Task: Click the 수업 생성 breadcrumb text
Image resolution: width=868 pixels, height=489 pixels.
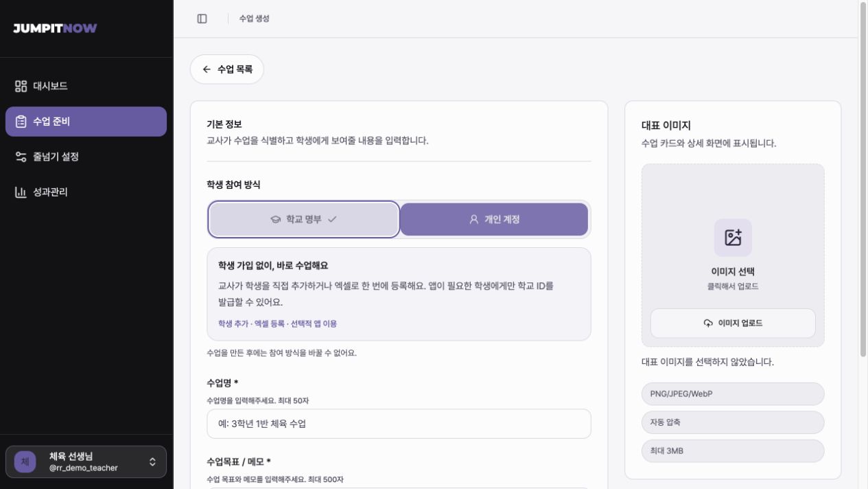Action: tap(254, 19)
